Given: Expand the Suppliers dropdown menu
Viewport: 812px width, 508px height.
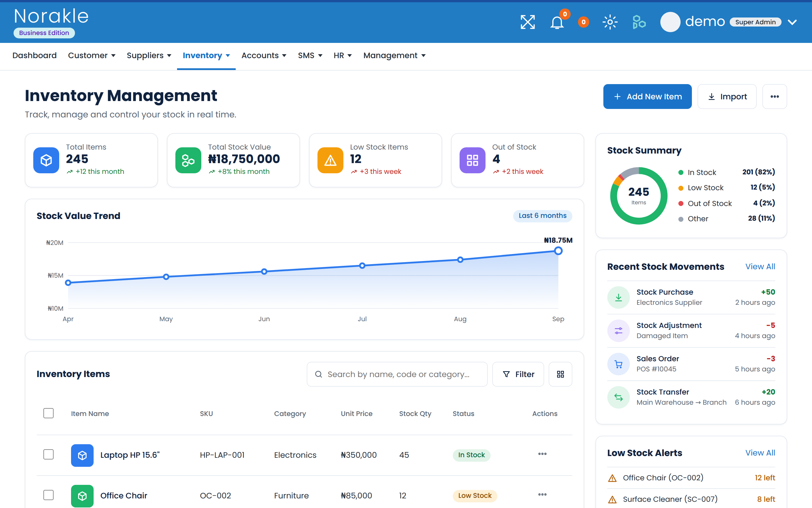Looking at the screenshot, I should coord(149,55).
